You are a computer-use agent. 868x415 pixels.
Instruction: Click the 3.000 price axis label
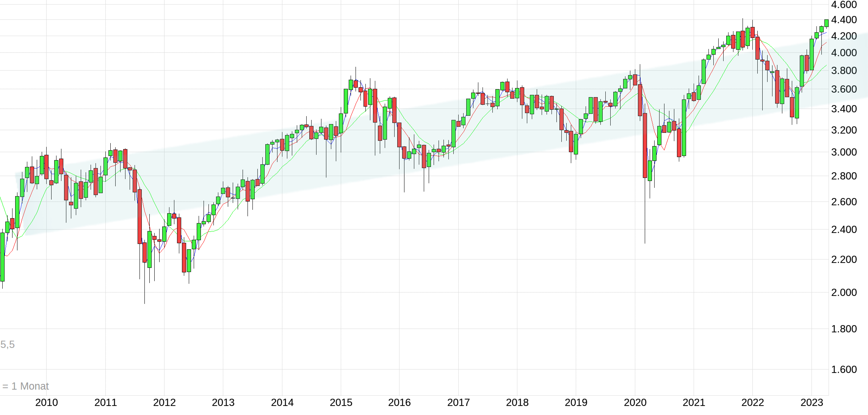click(x=844, y=152)
